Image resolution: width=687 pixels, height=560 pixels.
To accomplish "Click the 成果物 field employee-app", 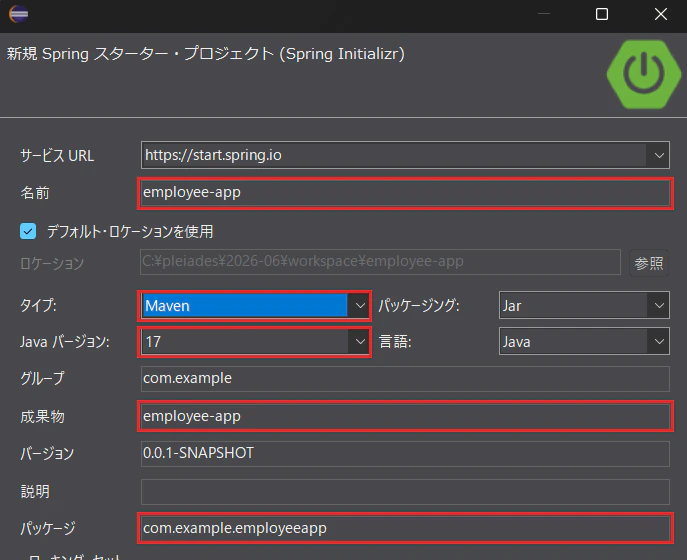I will click(405, 416).
